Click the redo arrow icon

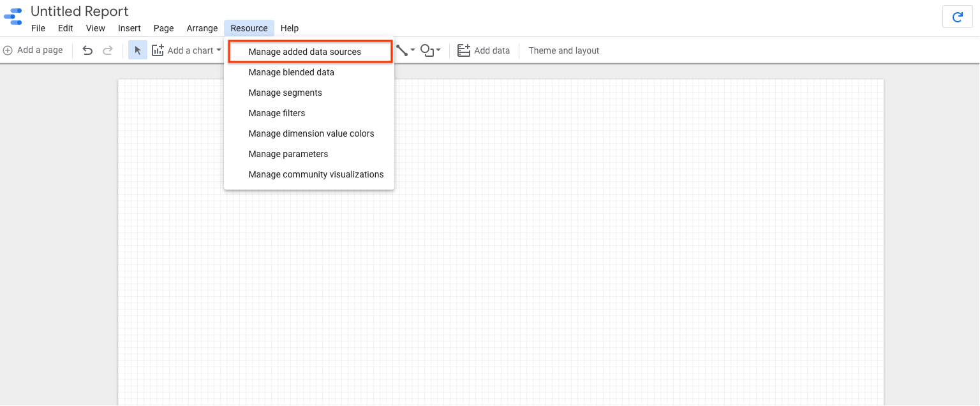pyautogui.click(x=108, y=50)
